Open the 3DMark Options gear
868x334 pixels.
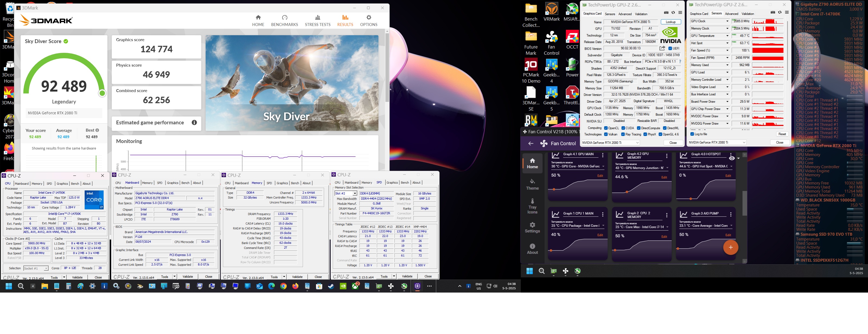[x=369, y=21]
